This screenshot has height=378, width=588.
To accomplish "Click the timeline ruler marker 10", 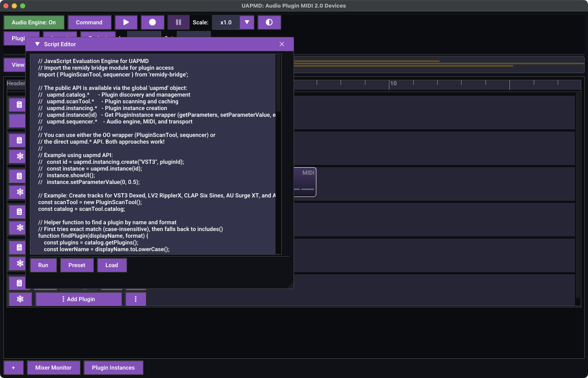I will coord(394,83).
